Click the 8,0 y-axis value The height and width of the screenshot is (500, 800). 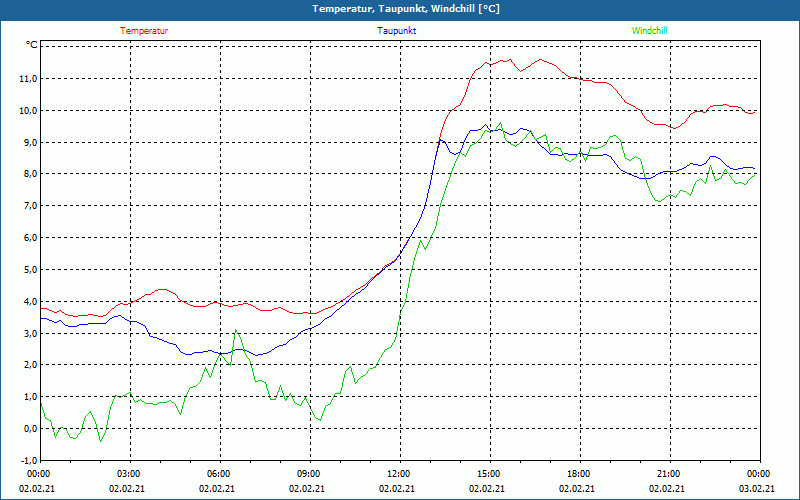point(31,174)
